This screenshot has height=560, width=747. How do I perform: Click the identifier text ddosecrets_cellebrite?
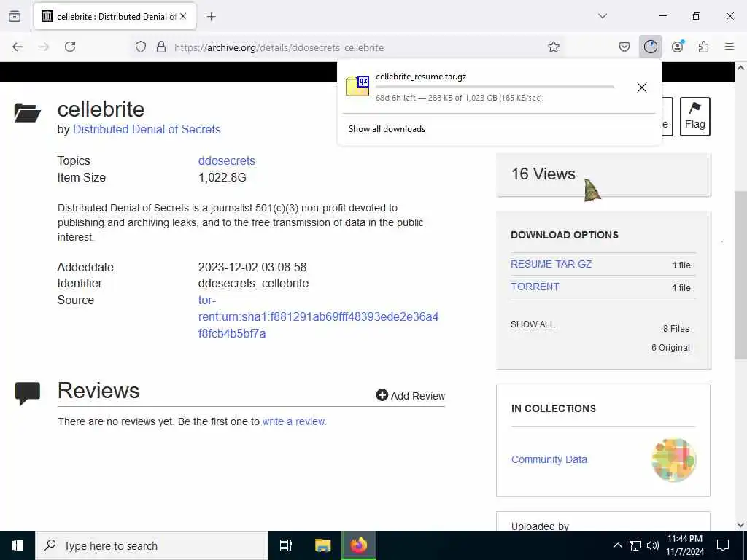253,284
